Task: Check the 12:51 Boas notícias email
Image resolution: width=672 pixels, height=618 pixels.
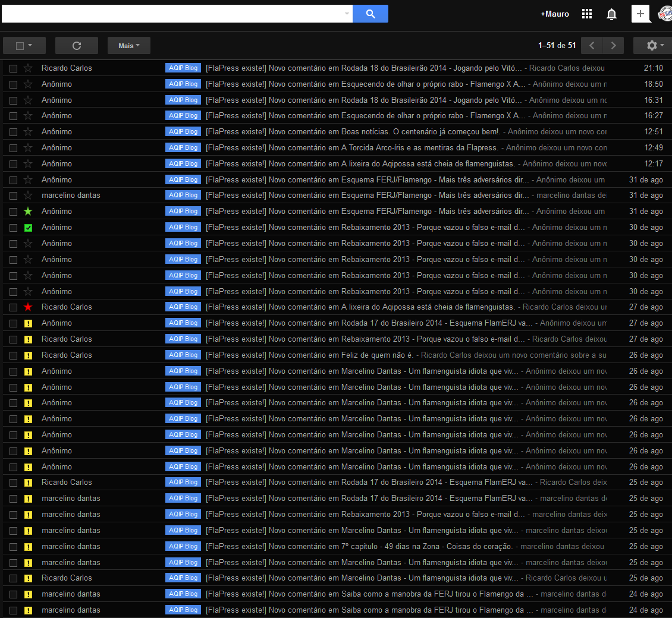Action: (x=13, y=132)
